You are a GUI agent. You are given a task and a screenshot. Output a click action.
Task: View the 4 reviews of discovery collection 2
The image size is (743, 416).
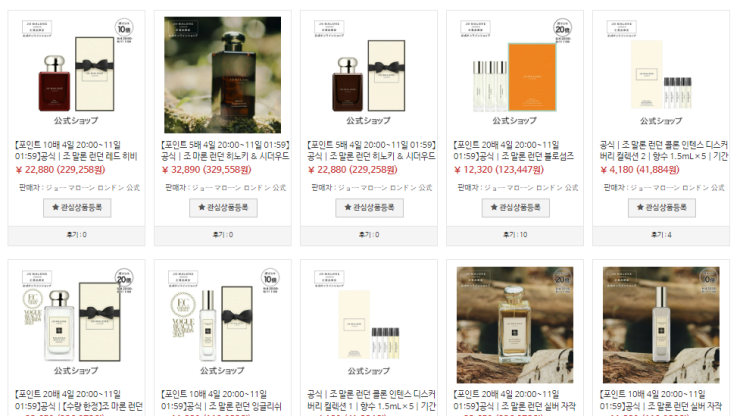click(x=661, y=235)
